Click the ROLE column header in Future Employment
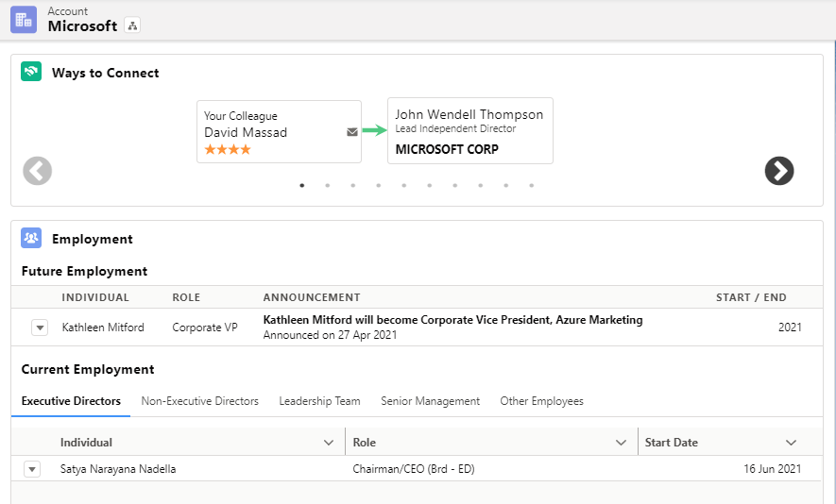836x504 pixels. tap(186, 297)
